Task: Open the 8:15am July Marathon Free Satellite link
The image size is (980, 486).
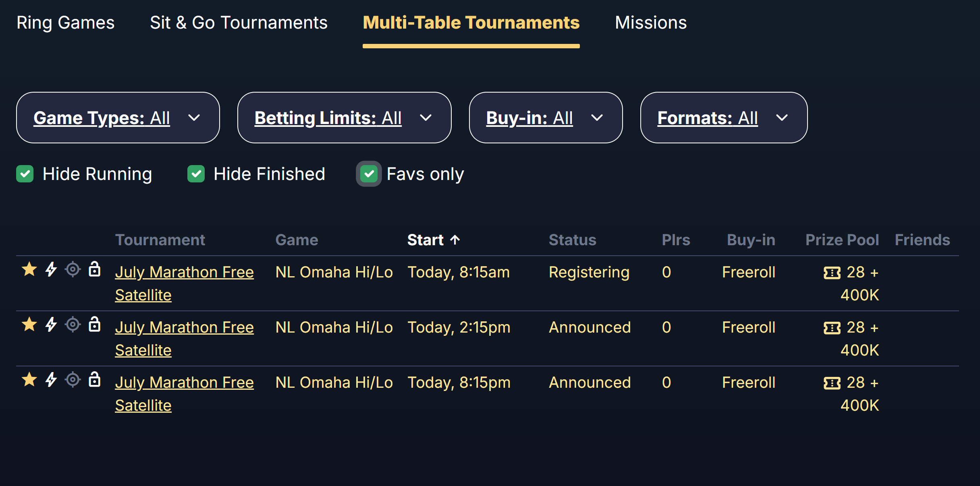Action: (x=184, y=283)
